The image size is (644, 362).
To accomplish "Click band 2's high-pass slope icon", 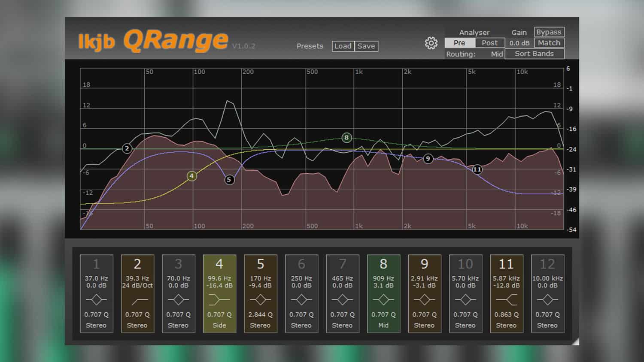I will [x=137, y=299].
